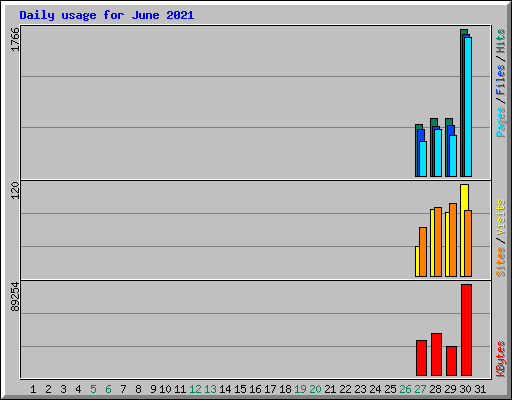This screenshot has height=400, width=512.
Task: Click green weekend day label 19
Action: [300, 389]
